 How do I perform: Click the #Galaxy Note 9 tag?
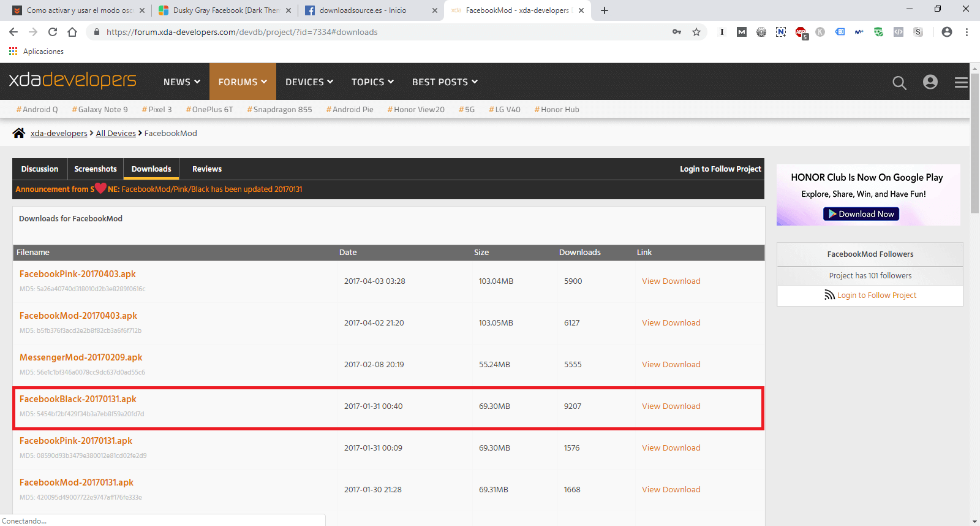[x=100, y=109]
